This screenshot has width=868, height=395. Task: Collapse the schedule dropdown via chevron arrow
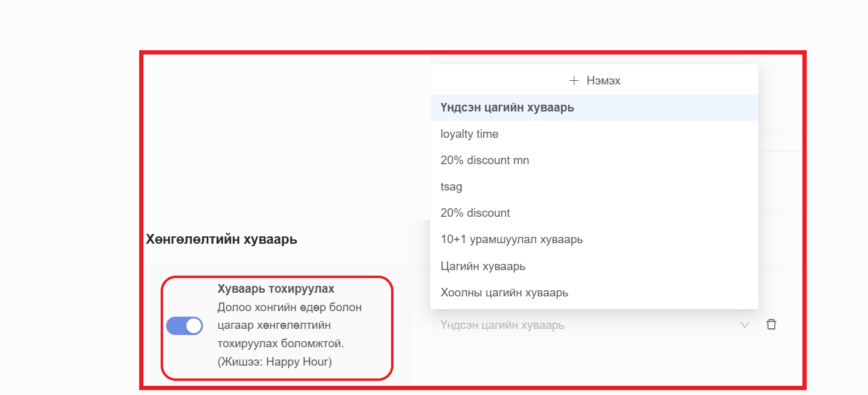point(745,325)
